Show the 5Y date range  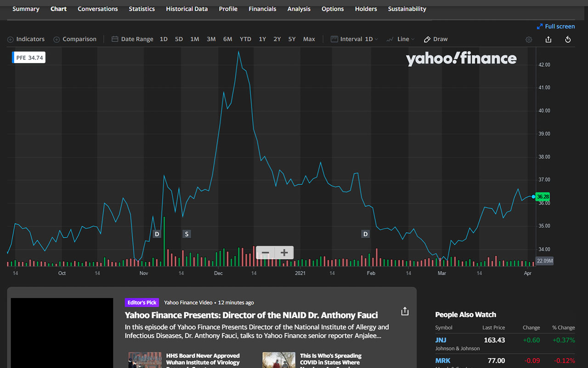(292, 39)
